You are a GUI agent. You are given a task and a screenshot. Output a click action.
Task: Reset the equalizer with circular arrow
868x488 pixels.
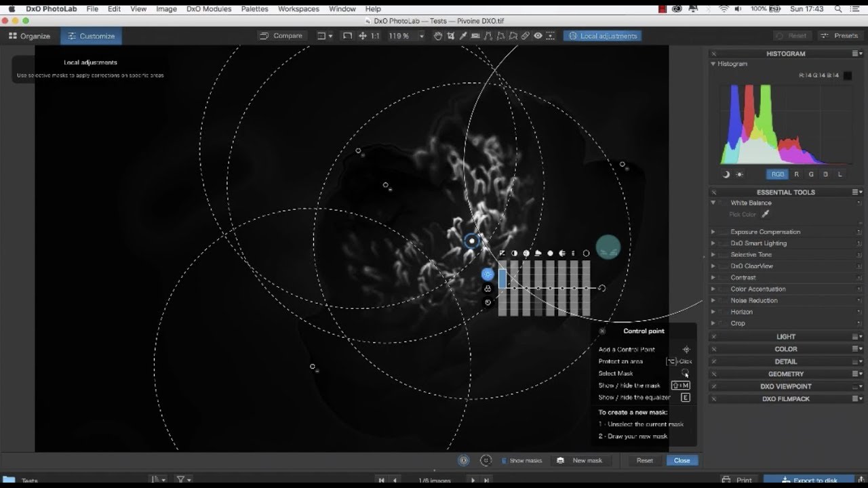click(x=601, y=288)
